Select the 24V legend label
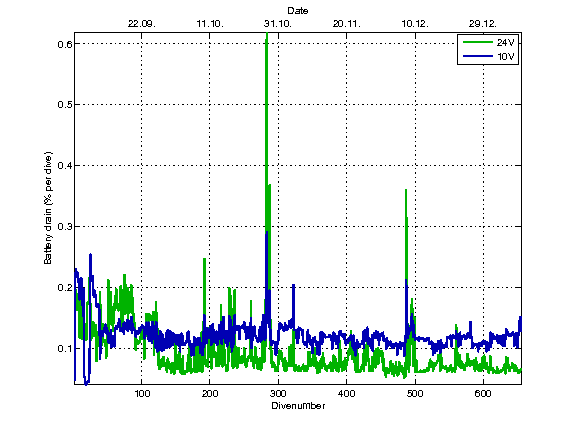 505,43
